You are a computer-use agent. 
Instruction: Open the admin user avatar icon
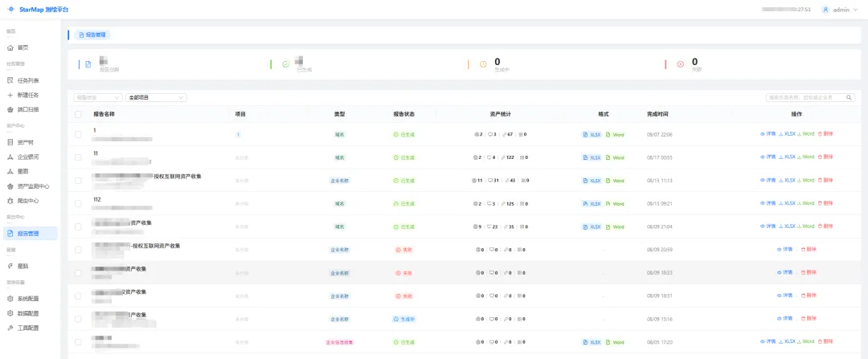pyautogui.click(x=825, y=10)
